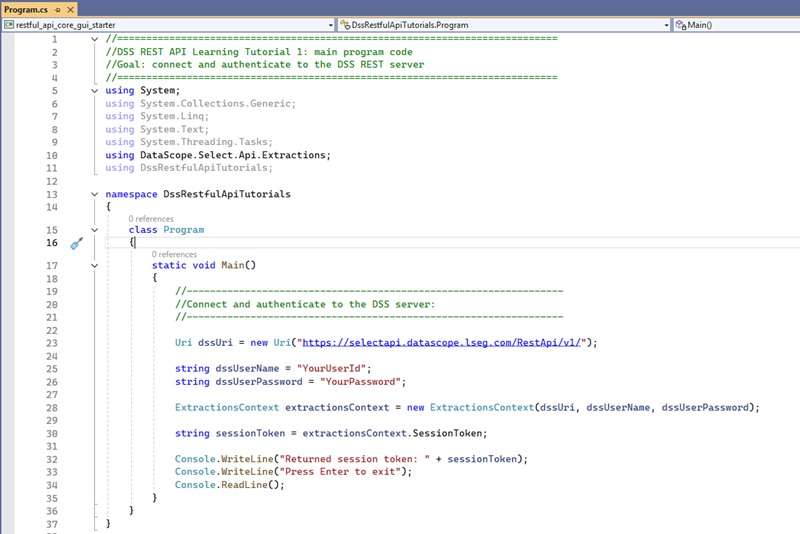Click "0 references" above the Main method
The width and height of the screenshot is (800, 534).
[174, 254]
